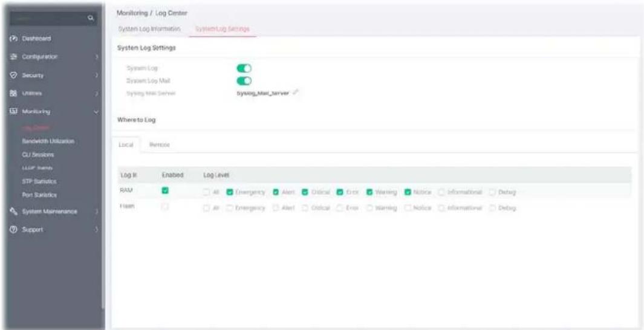This screenshot has height=330, width=644.
Task: Click the Configuration sliders icon
Action: [x=12, y=56]
